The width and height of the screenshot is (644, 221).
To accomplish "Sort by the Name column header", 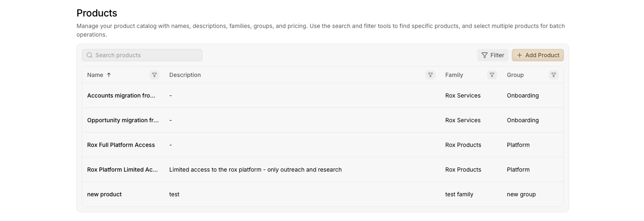I will 95,75.
